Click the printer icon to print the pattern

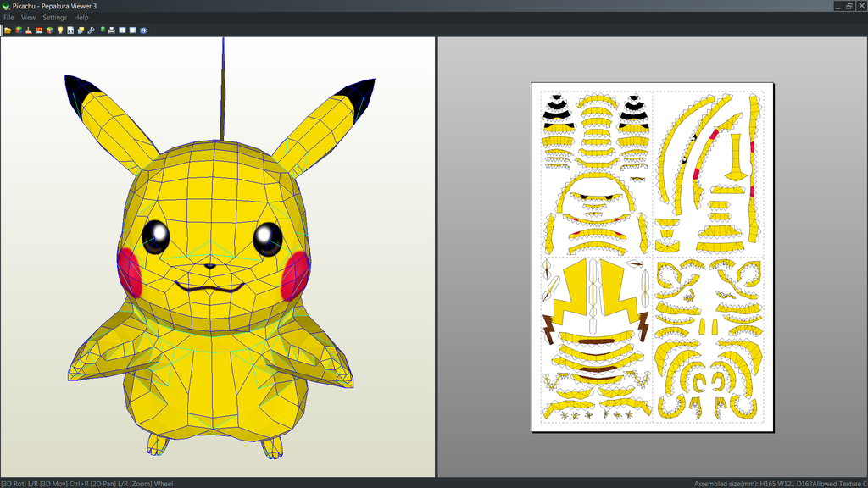click(x=112, y=30)
